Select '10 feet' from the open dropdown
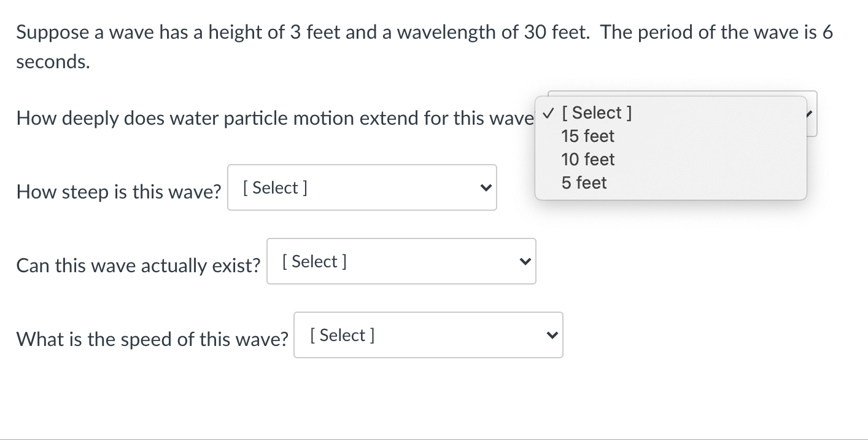The width and height of the screenshot is (868, 440). (x=587, y=159)
